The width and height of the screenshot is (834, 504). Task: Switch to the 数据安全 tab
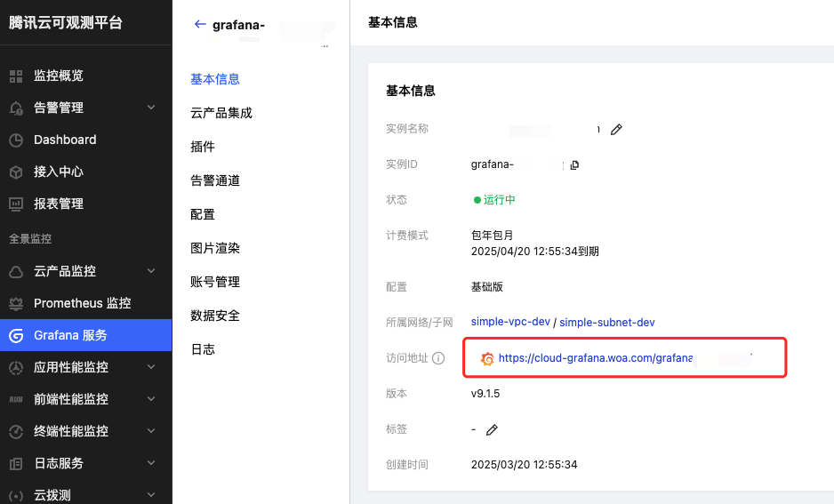coord(215,316)
